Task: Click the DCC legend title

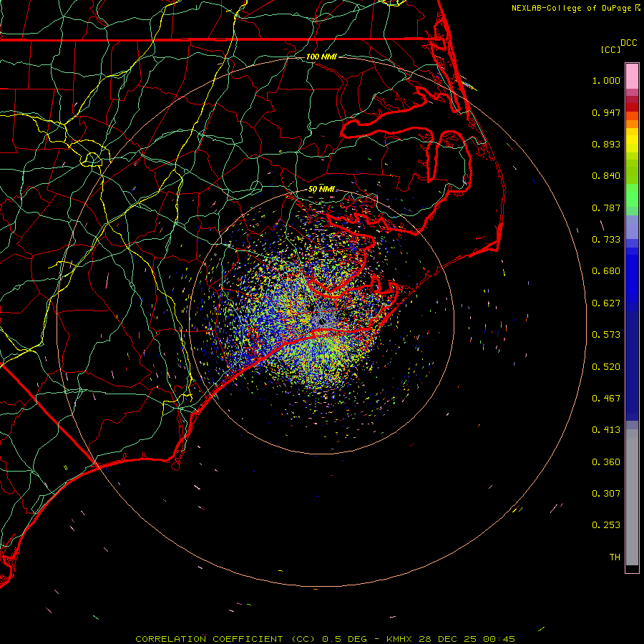Action: [628, 43]
